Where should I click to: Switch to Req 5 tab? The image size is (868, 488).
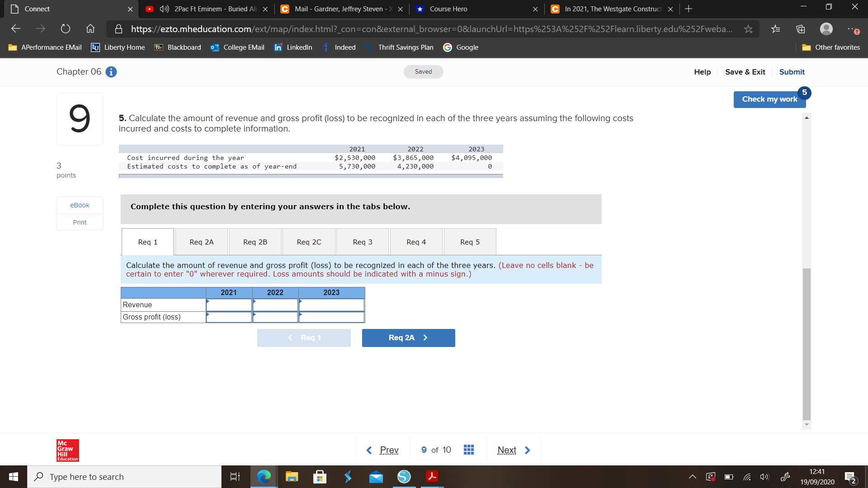(470, 242)
